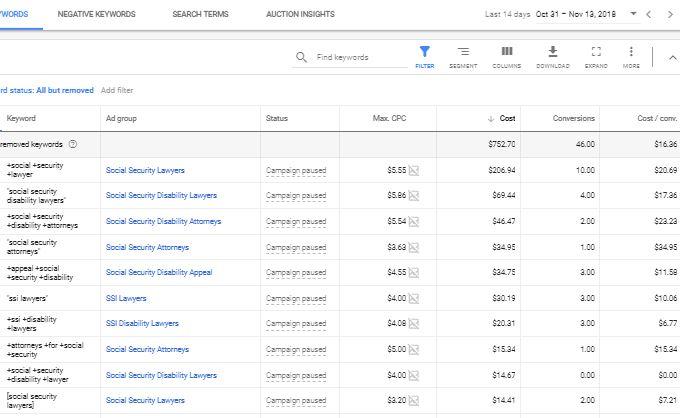
Task: Sort by the Max. CPC column header
Action: [x=389, y=118]
